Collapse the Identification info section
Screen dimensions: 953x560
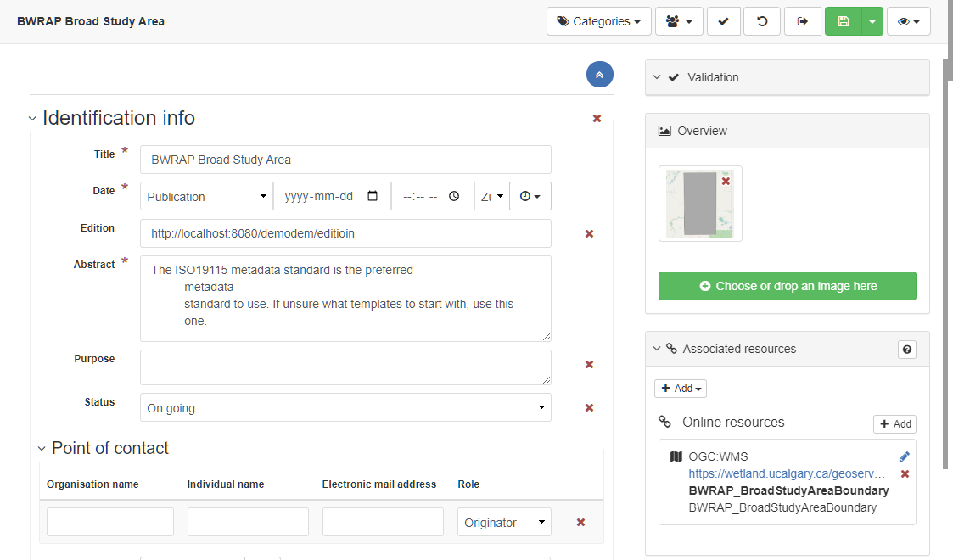[32, 119]
